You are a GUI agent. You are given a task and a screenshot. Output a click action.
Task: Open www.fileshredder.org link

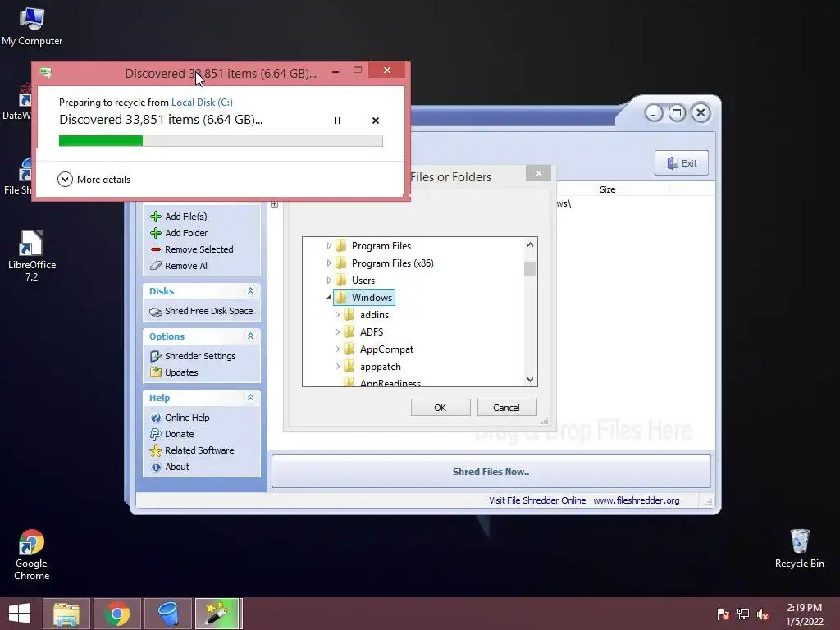coord(637,500)
